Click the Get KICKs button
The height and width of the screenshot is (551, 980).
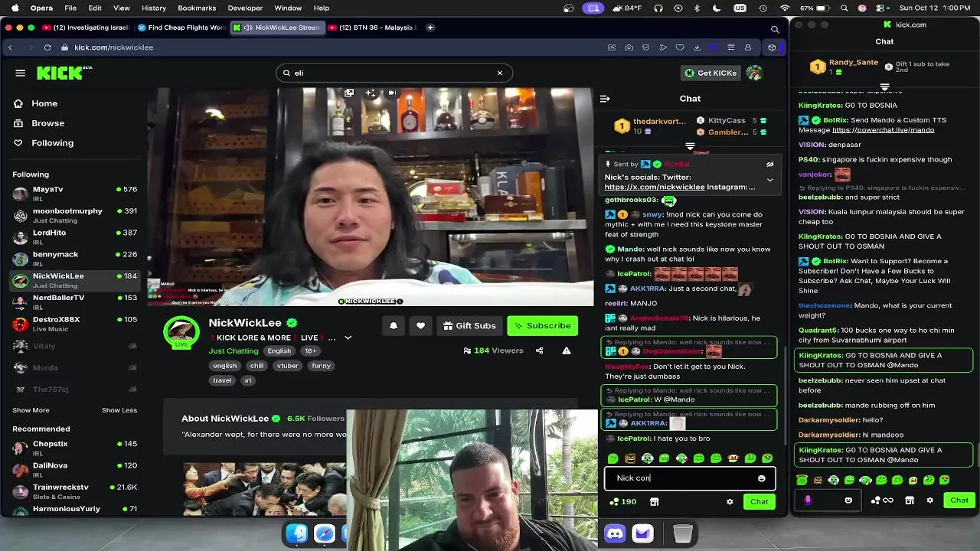tap(710, 73)
